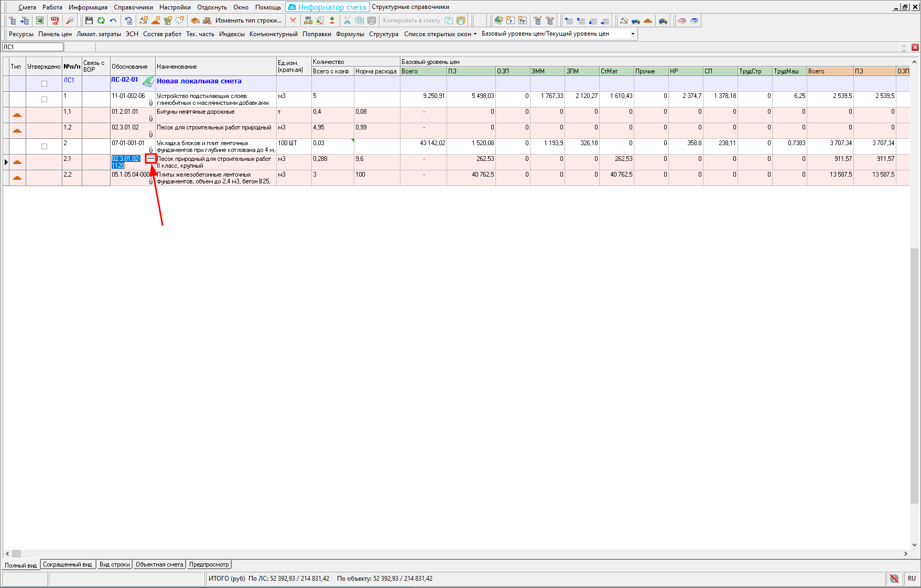The width and height of the screenshot is (921, 588).
Task: Click the blue undo arrow icon
Action: coord(113,20)
